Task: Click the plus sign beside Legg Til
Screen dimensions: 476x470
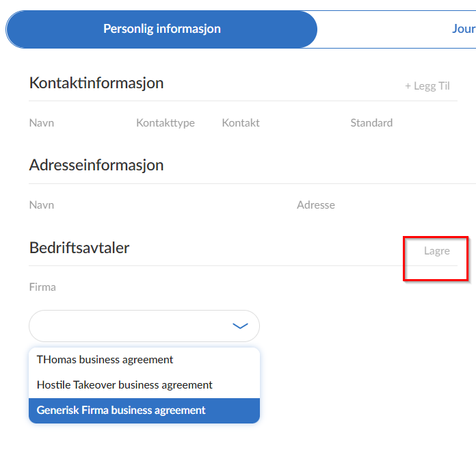Action: (x=408, y=86)
